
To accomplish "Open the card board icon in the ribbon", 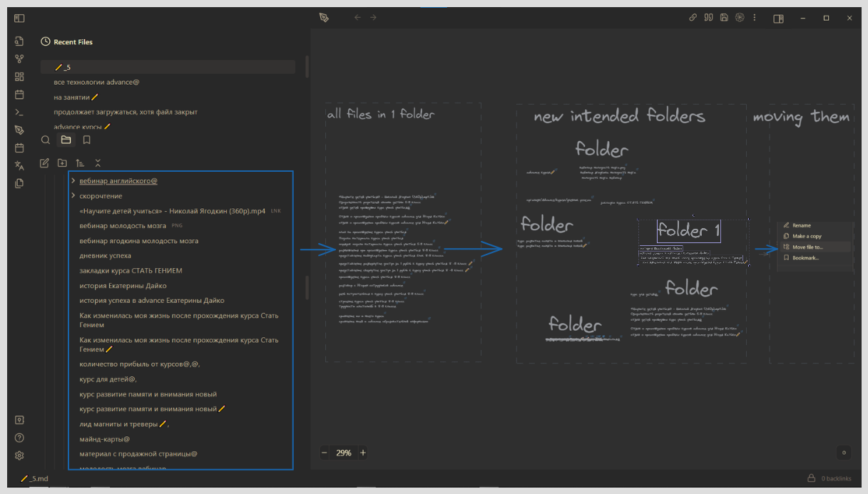I will pyautogui.click(x=19, y=77).
